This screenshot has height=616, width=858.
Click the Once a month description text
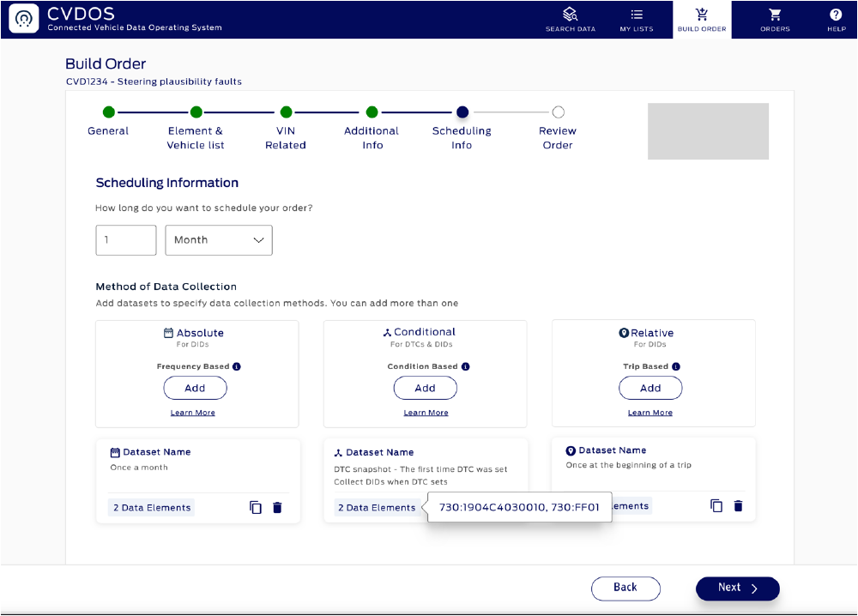[x=139, y=468]
